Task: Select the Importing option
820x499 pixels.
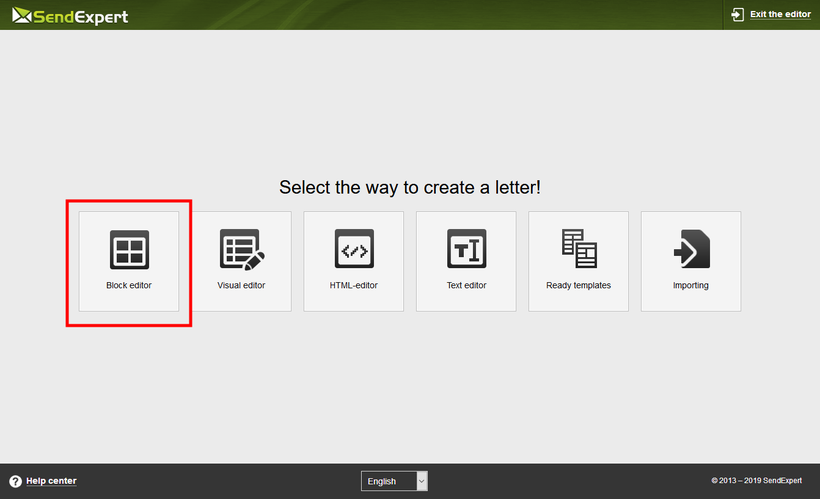Action: [691, 262]
